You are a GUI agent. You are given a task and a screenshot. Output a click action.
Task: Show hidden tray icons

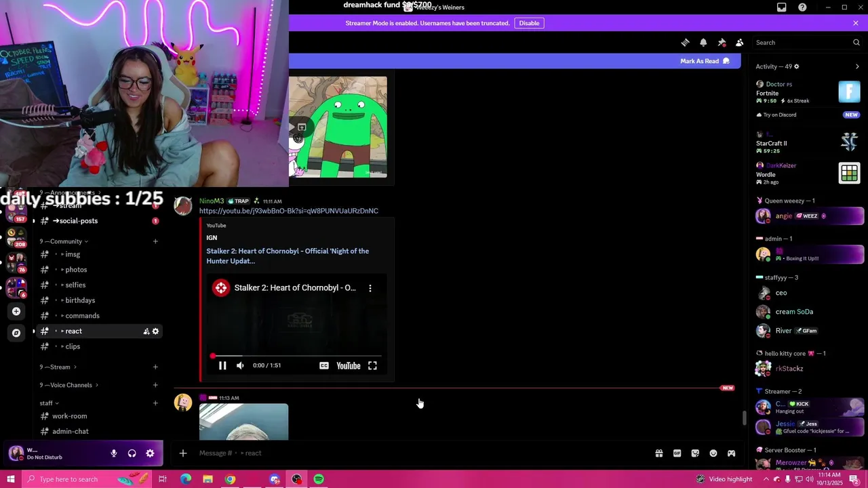766,479
